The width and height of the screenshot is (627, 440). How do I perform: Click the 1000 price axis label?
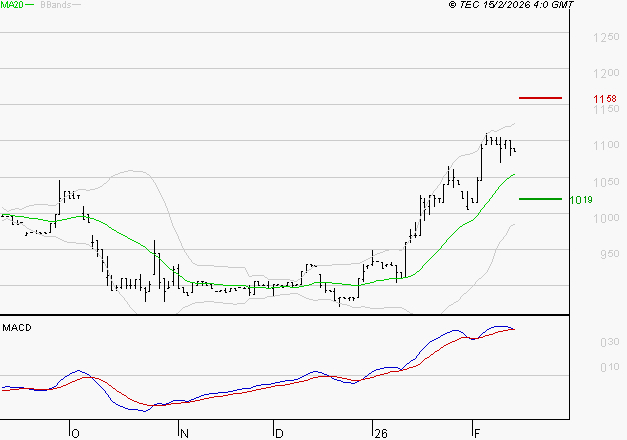tap(606, 218)
